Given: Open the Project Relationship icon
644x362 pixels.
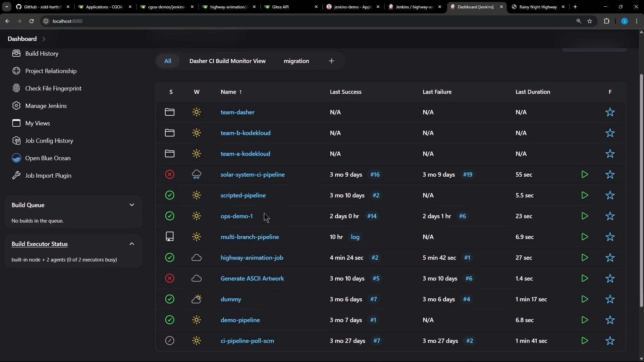Looking at the screenshot, I should 16,71.
